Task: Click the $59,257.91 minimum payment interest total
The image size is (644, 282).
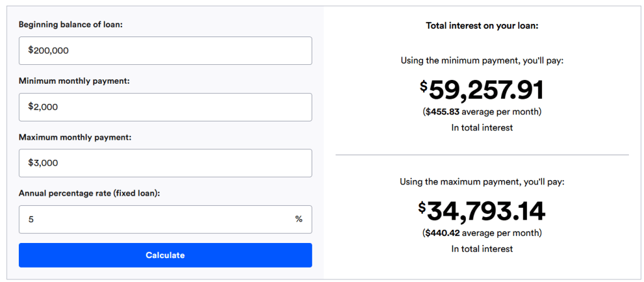Action: coord(482,91)
